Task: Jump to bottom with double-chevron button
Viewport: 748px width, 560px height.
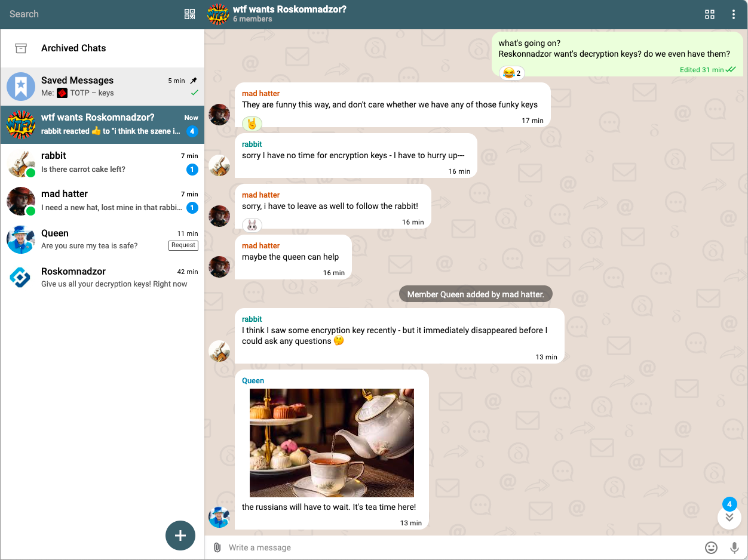Action: coord(729,518)
